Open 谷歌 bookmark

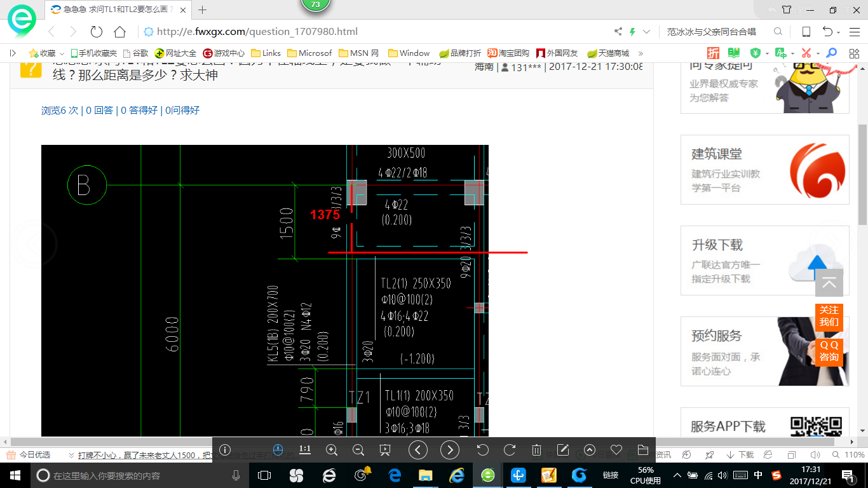[x=135, y=53]
